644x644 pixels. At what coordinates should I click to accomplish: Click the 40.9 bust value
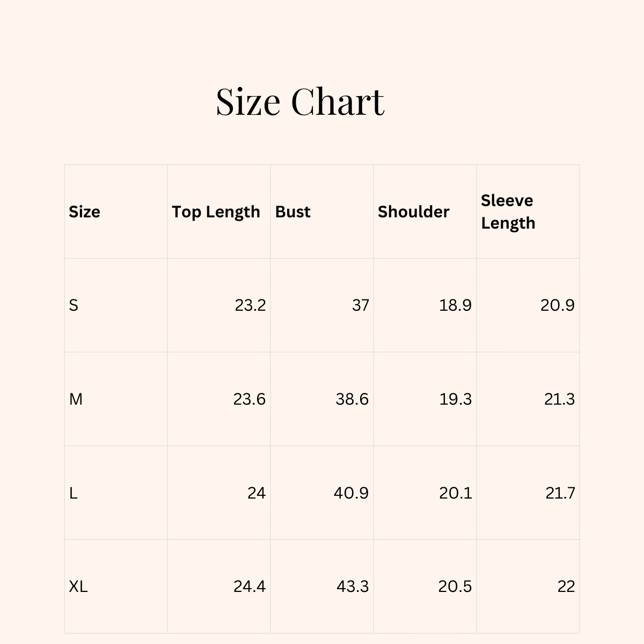click(351, 493)
